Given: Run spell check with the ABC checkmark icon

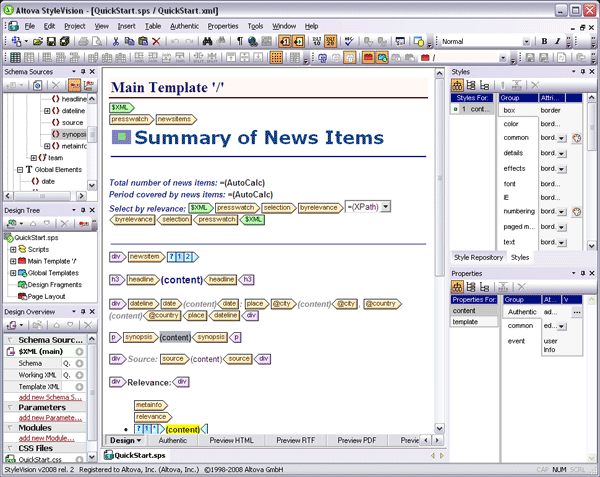Looking at the screenshot, I should (349, 41).
